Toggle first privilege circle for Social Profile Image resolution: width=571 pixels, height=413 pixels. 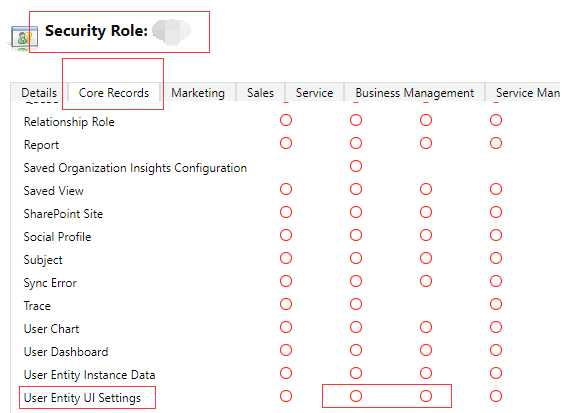pos(286,235)
